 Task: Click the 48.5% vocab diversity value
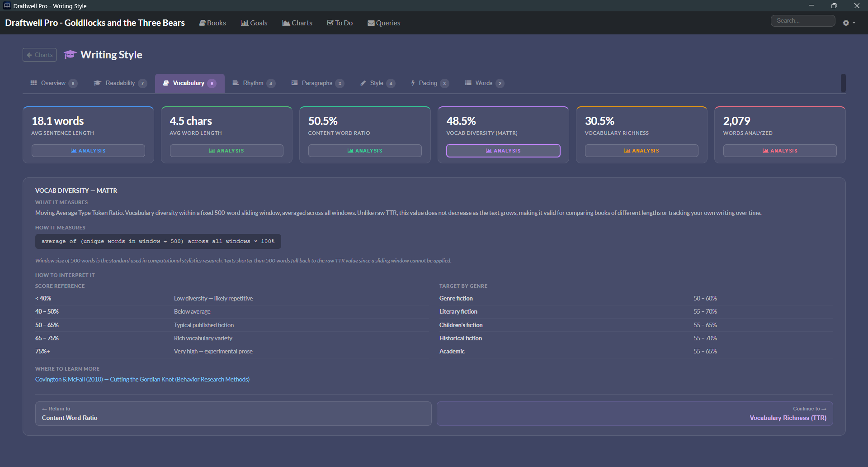461,121
